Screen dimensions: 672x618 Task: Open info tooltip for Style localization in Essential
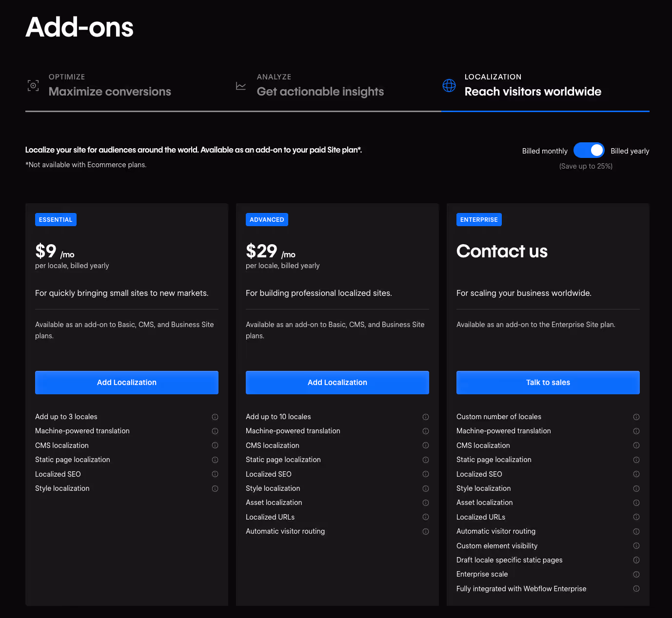tap(215, 488)
